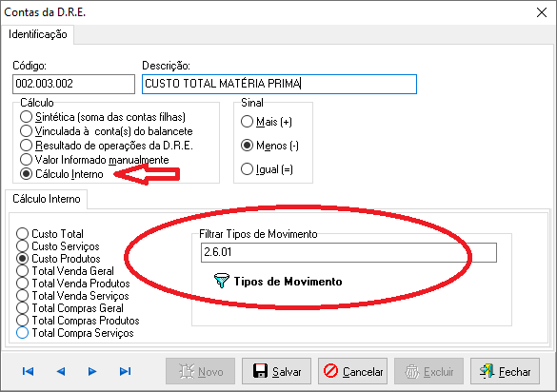Go to the previous record

coord(61,371)
